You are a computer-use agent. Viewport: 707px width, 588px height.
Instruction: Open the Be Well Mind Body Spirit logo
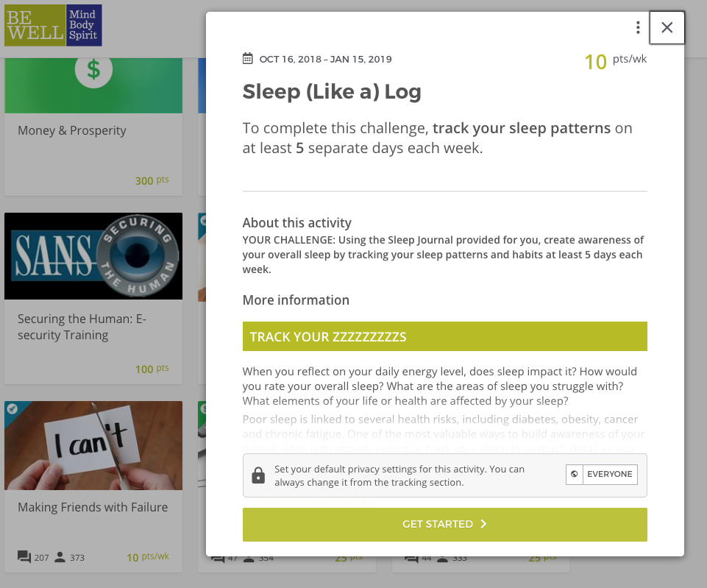point(53,25)
